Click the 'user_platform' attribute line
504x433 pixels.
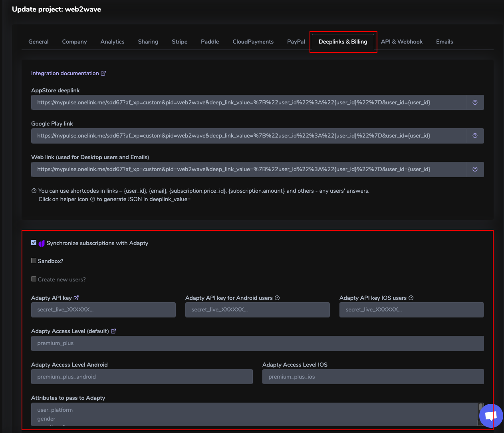[55, 410]
